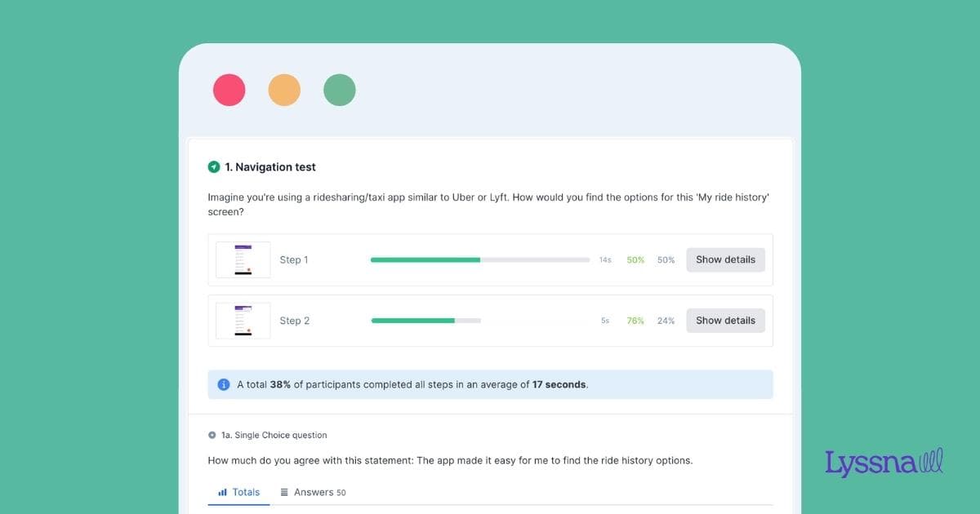The image size is (980, 514).
Task: Select the '1. Navigation test' heading
Action: pos(270,167)
